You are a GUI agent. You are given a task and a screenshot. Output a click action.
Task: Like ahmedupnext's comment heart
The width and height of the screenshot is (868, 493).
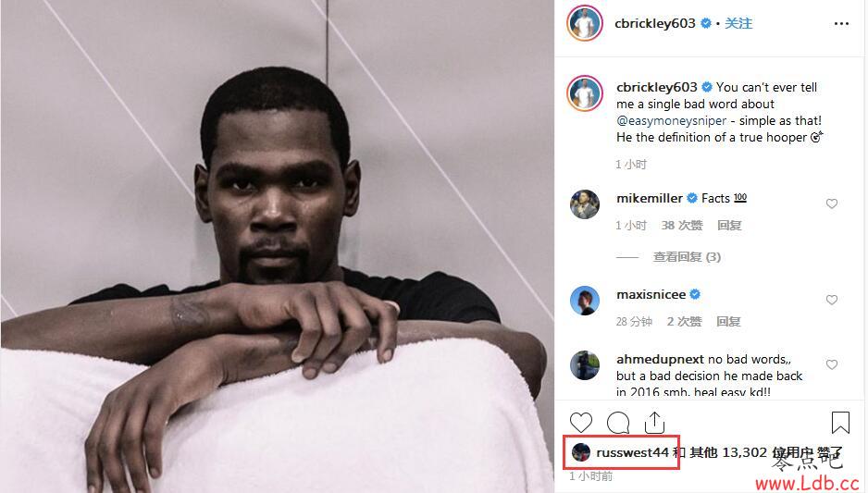(x=832, y=364)
